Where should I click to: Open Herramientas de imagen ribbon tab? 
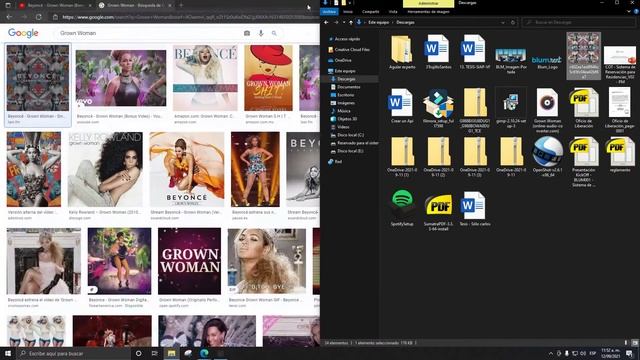[428, 12]
